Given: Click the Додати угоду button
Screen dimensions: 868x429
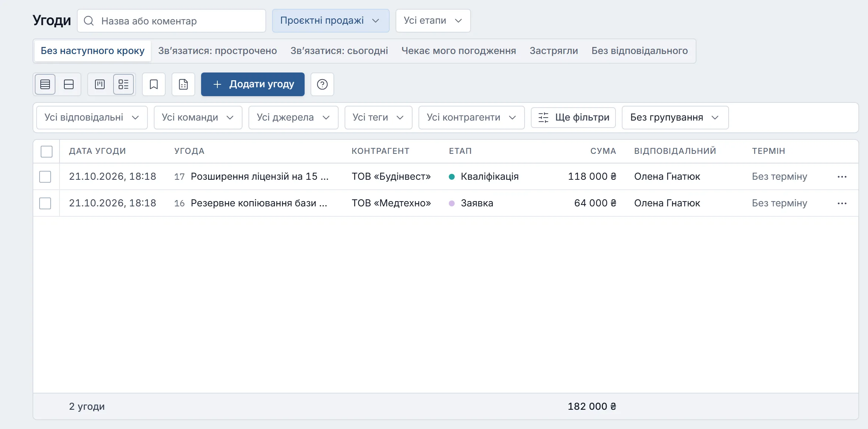Looking at the screenshot, I should click(253, 84).
